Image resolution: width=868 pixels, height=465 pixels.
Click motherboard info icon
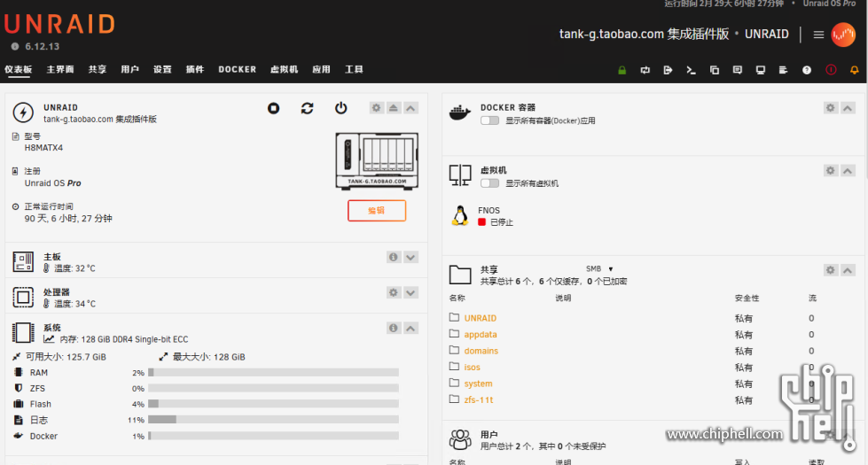393,257
